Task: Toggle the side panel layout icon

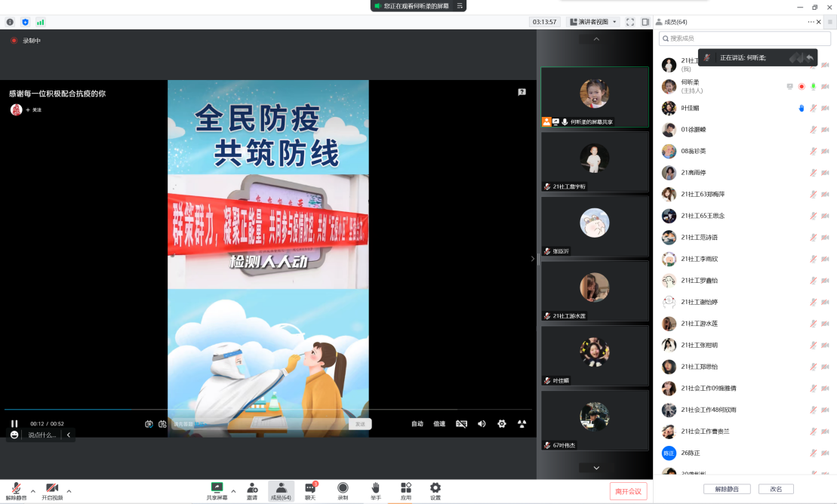Action: [x=645, y=22]
